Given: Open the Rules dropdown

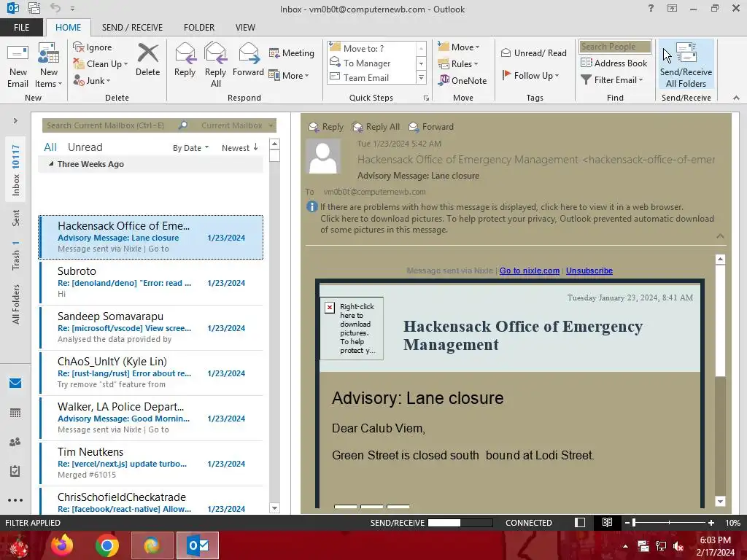Looking at the screenshot, I should [458, 64].
